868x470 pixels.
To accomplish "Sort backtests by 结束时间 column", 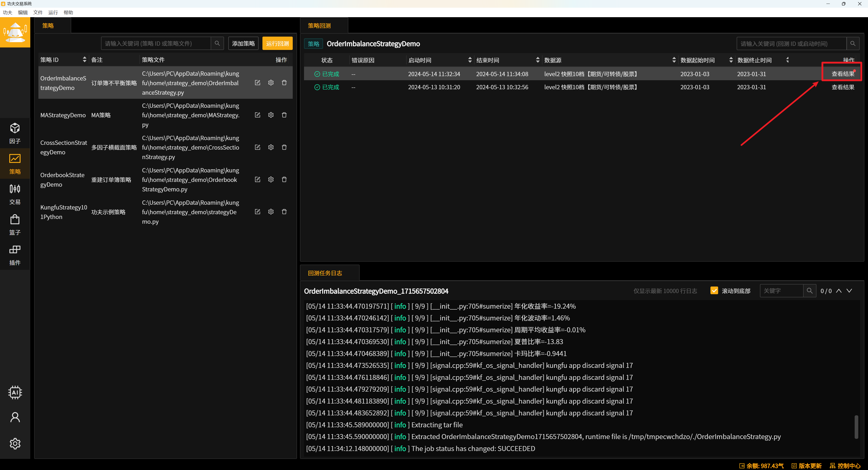I will click(x=538, y=60).
